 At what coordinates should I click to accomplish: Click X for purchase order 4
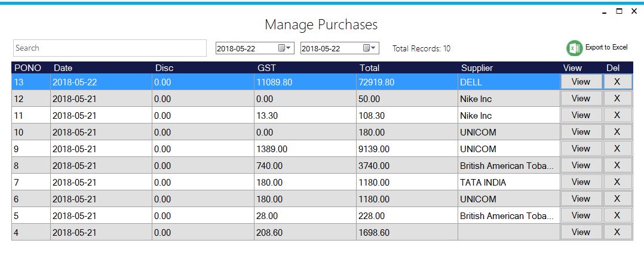click(x=617, y=232)
